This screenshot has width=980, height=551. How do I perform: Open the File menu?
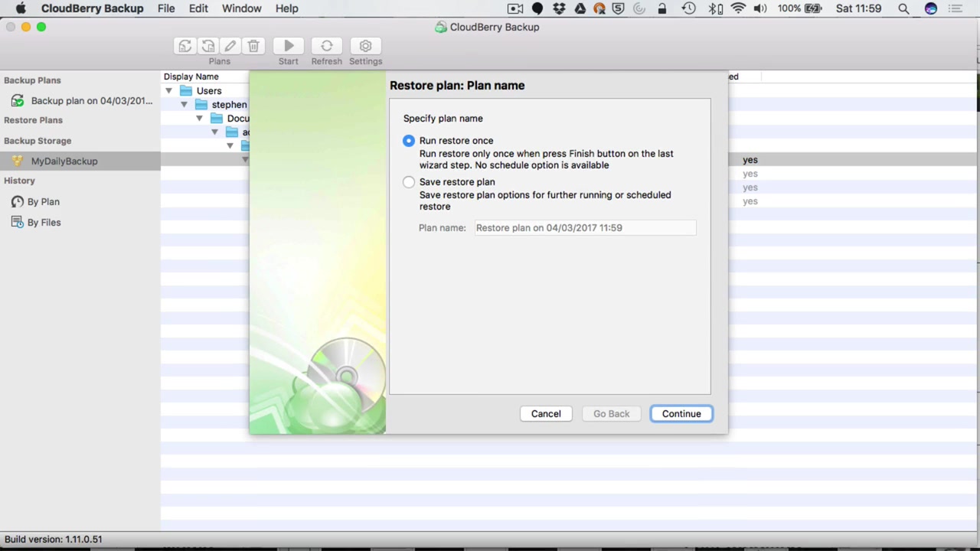[x=166, y=8]
